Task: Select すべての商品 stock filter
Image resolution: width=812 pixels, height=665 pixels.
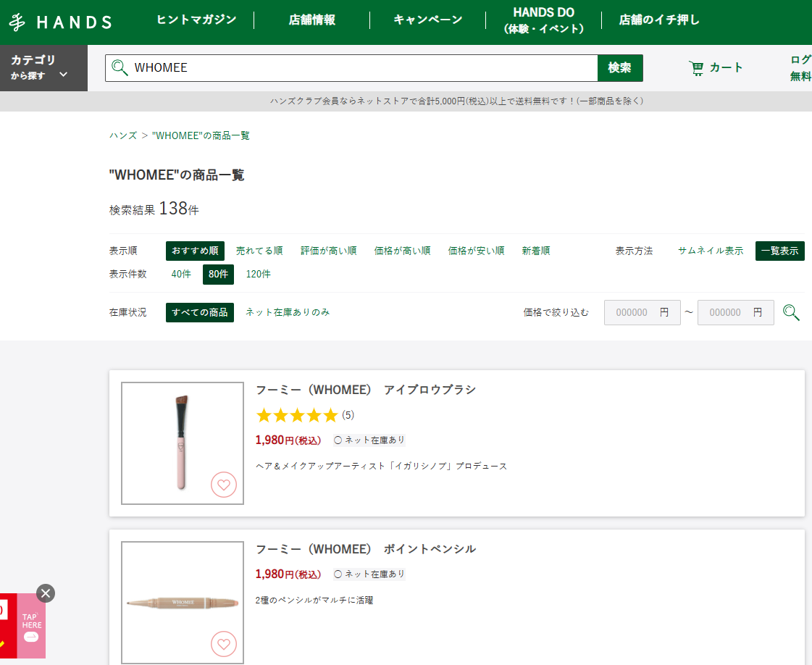Action: pos(200,312)
